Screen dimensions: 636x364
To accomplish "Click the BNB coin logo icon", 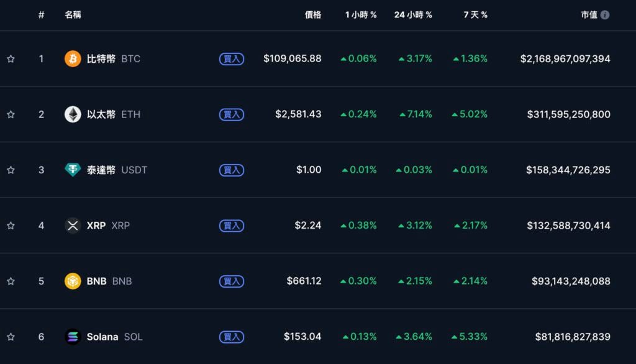I will tap(73, 281).
